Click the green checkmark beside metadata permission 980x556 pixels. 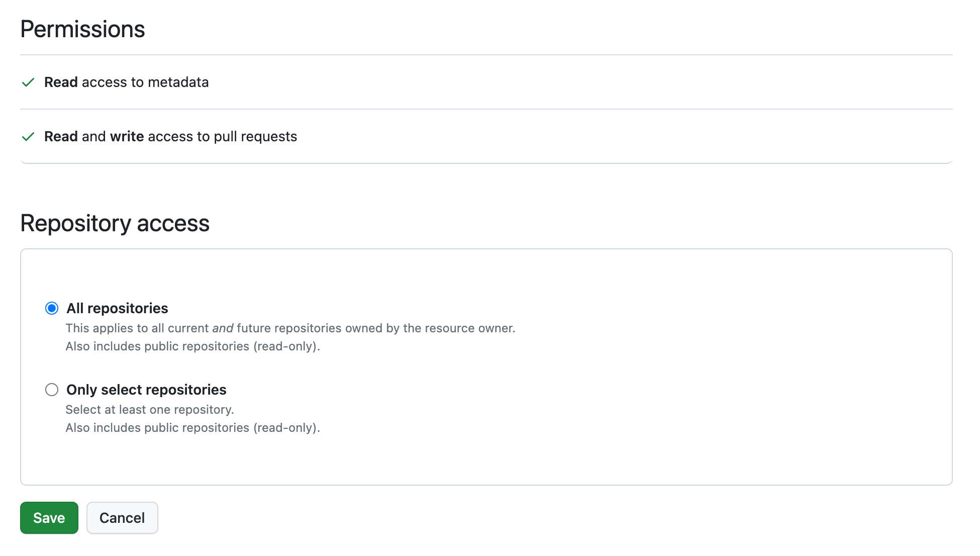pos(28,82)
